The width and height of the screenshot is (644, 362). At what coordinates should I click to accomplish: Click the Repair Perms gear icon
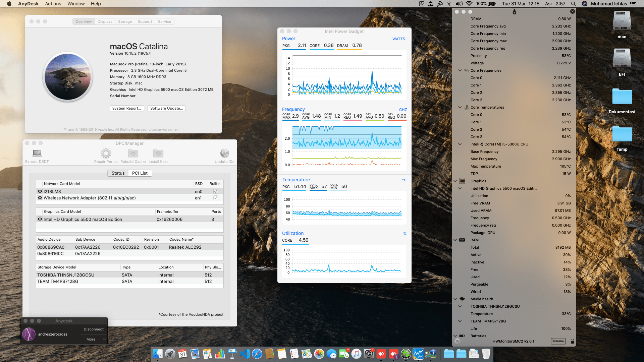106,154
